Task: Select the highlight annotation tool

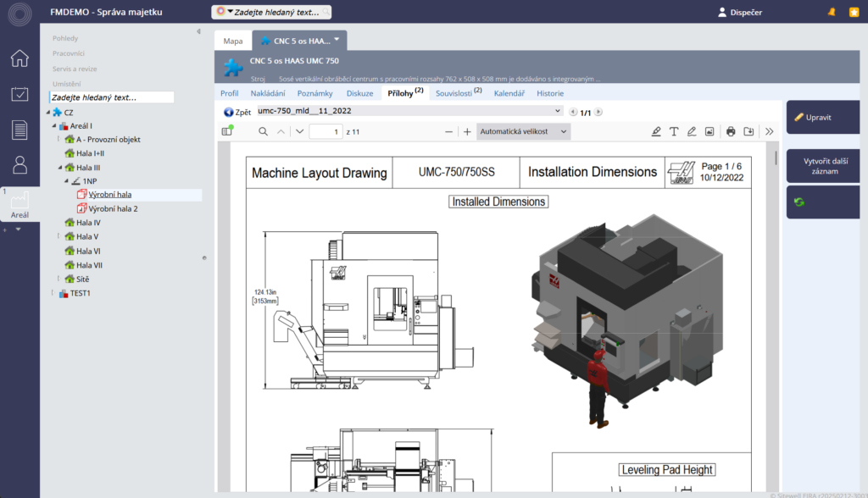Action: click(656, 131)
